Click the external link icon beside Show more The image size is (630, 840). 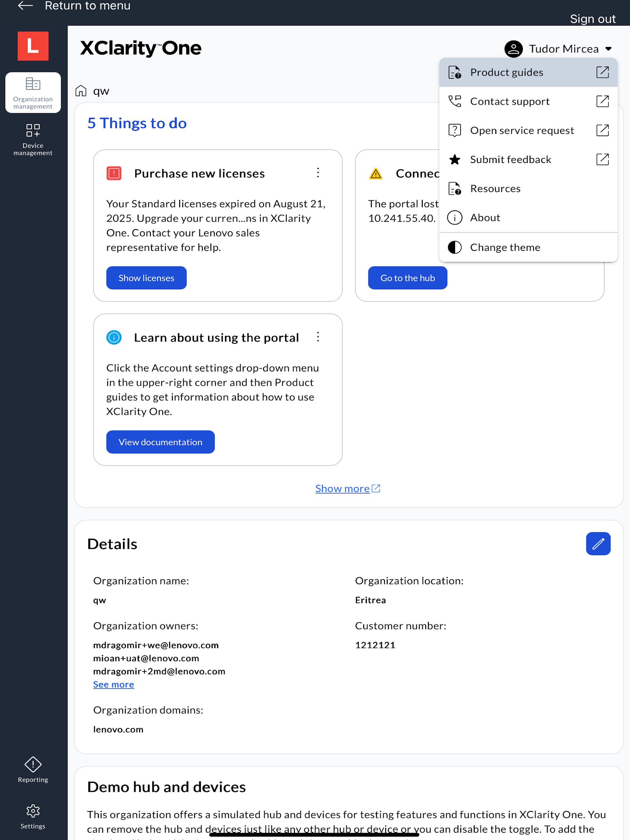pos(376,488)
